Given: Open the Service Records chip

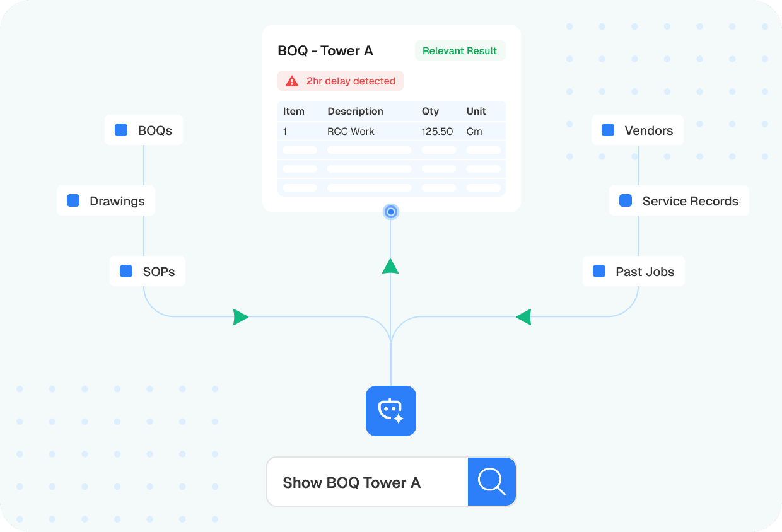Looking at the screenshot, I should pos(679,200).
